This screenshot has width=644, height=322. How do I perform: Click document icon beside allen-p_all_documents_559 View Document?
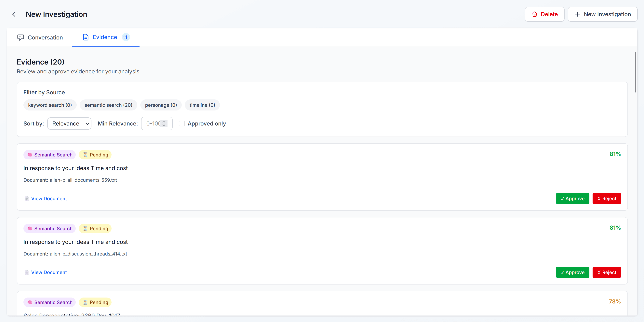pos(26,198)
